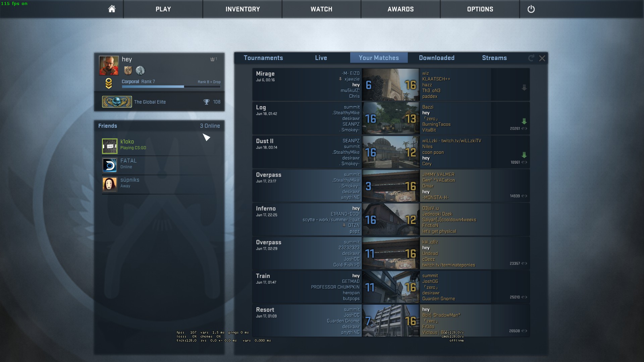644x362 pixels.
Task: Click the Corporal rank chevron icon
Action: pyautogui.click(x=108, y=83)
